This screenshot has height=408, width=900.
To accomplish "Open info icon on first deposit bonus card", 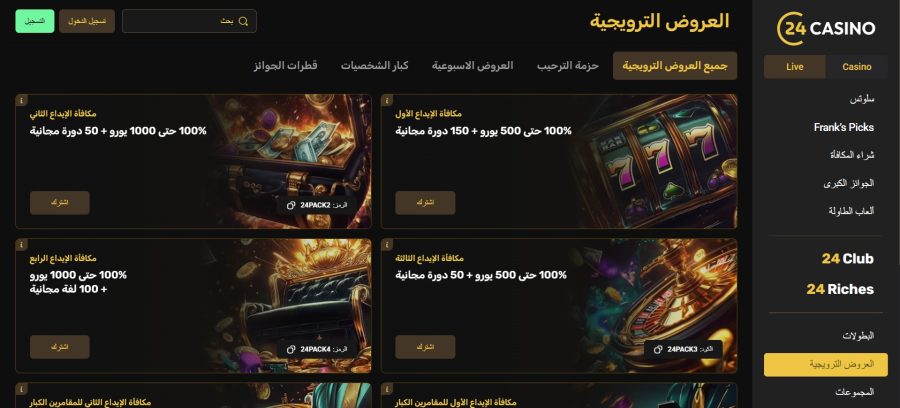I will tap(387, 100).
